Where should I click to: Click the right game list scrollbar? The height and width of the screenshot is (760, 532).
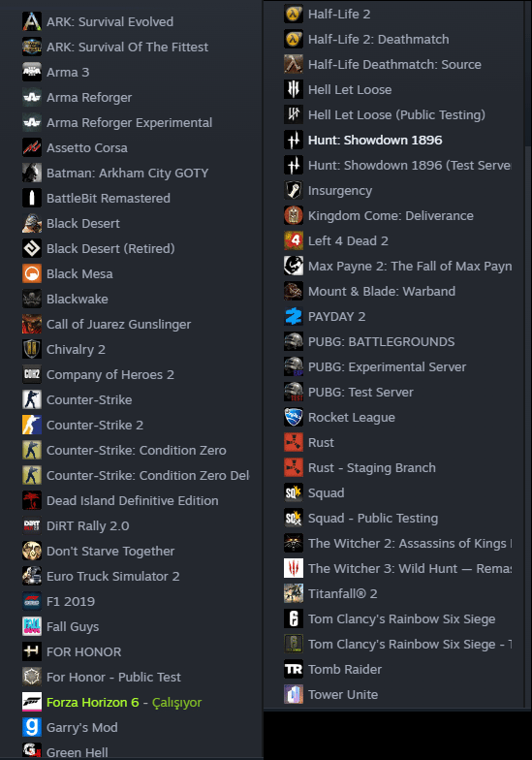(x=527, y=73)
